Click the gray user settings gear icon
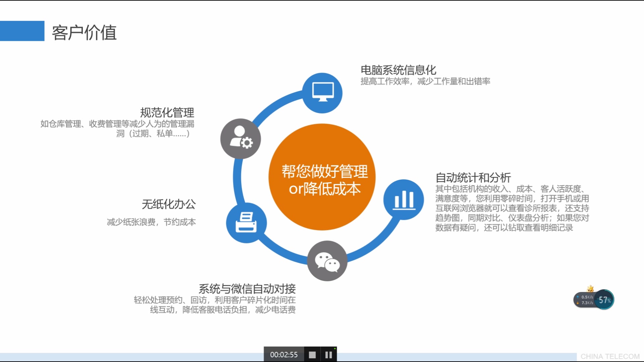The width and height of the screenshot is (644, 362). 240,138
